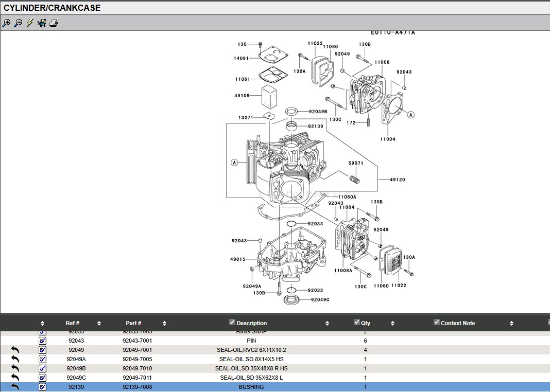Click the zoom in magnifier icon
This screenshot has width=550, height=392.
click(x=6, y=23)
